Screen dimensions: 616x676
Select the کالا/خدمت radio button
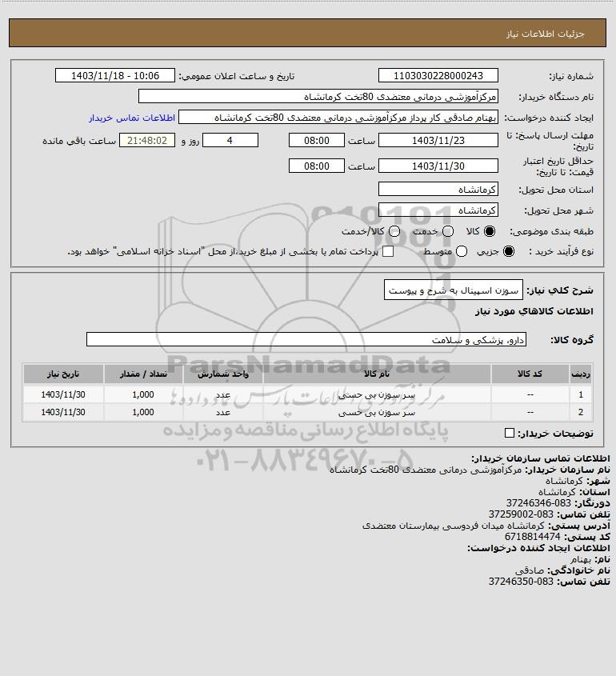tap(394, 231)
